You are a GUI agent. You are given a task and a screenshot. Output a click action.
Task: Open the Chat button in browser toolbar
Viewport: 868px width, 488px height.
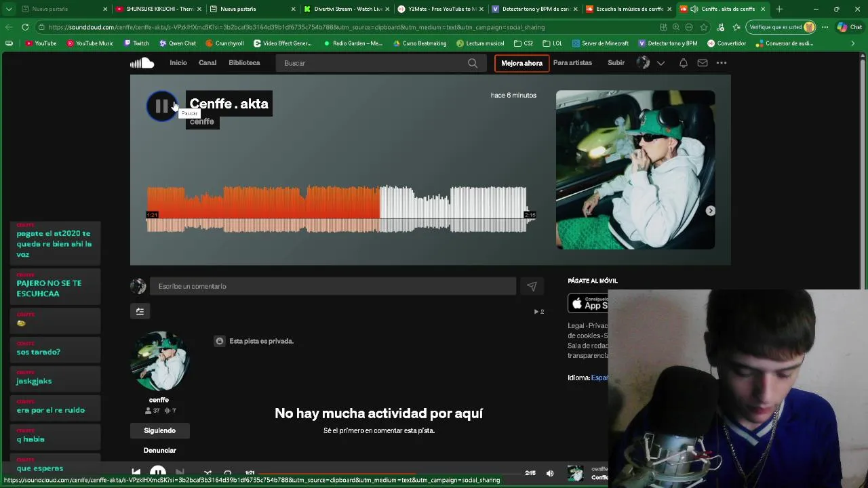click(850, 27)
